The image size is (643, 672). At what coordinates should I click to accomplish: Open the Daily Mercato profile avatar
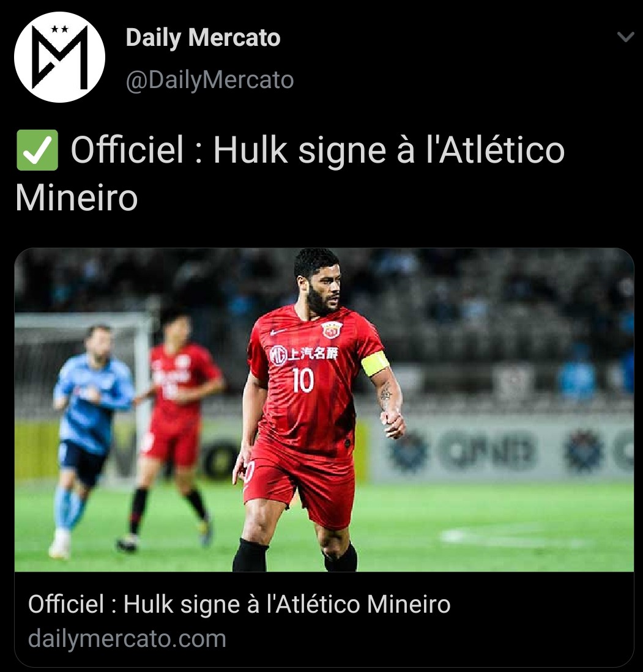[59, 57]
